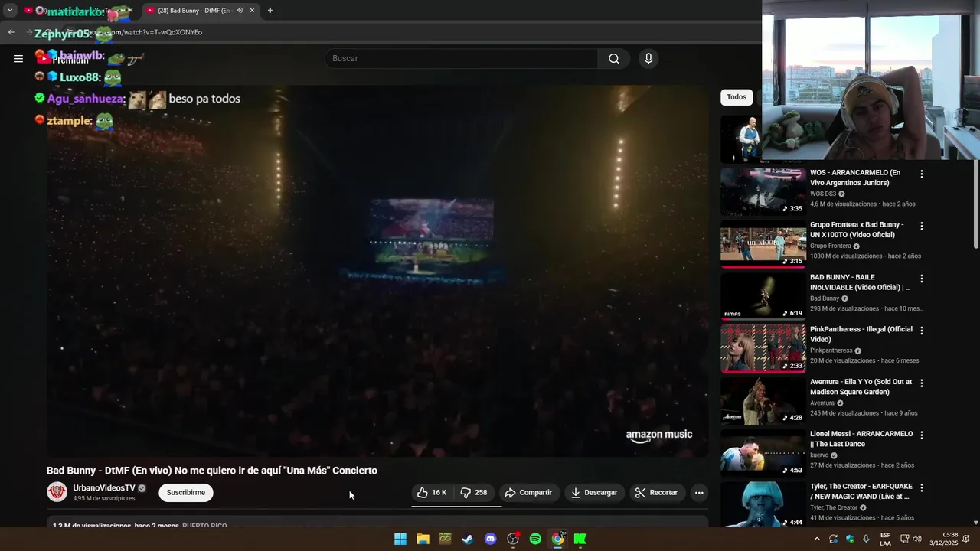
Task: Click 'Bad Bunny - DtMF (En vivo)' video title
Action: pos(212,471)
